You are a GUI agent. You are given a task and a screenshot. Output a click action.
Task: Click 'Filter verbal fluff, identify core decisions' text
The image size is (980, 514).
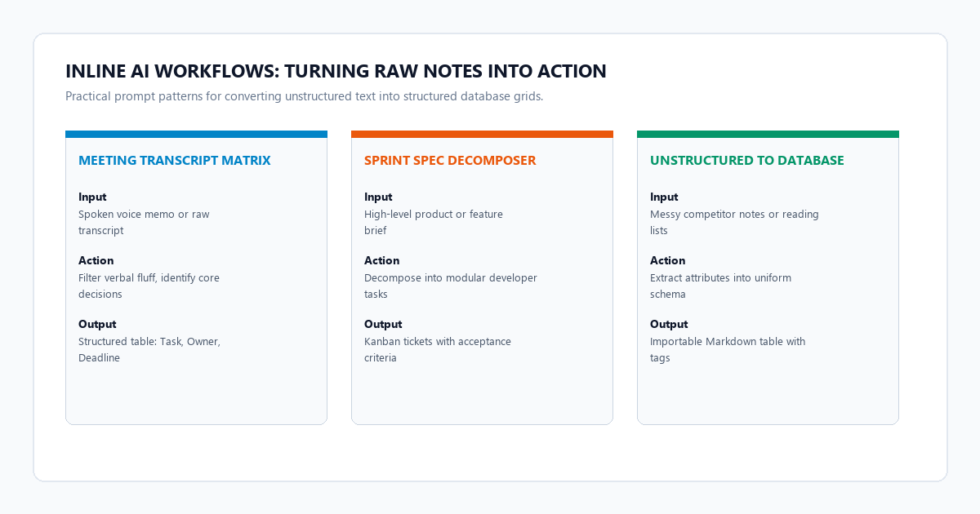149,286
